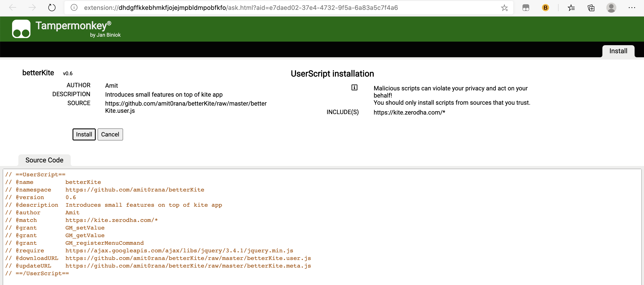Click the page reload icon
This screenshot has height=285, width=644.
tap(53, 7)
